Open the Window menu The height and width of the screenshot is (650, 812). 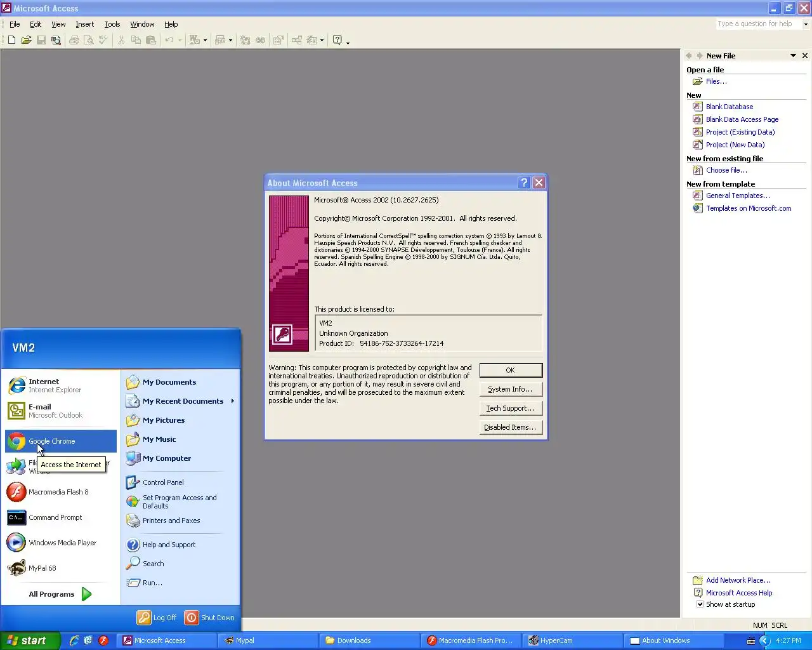pos(142,24)
